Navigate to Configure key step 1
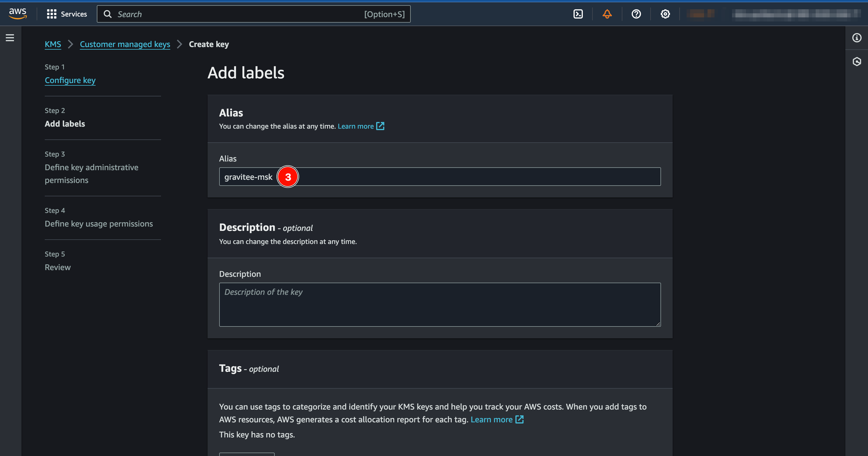Screen dimensions: 868x456 click(x=70, y=80)
